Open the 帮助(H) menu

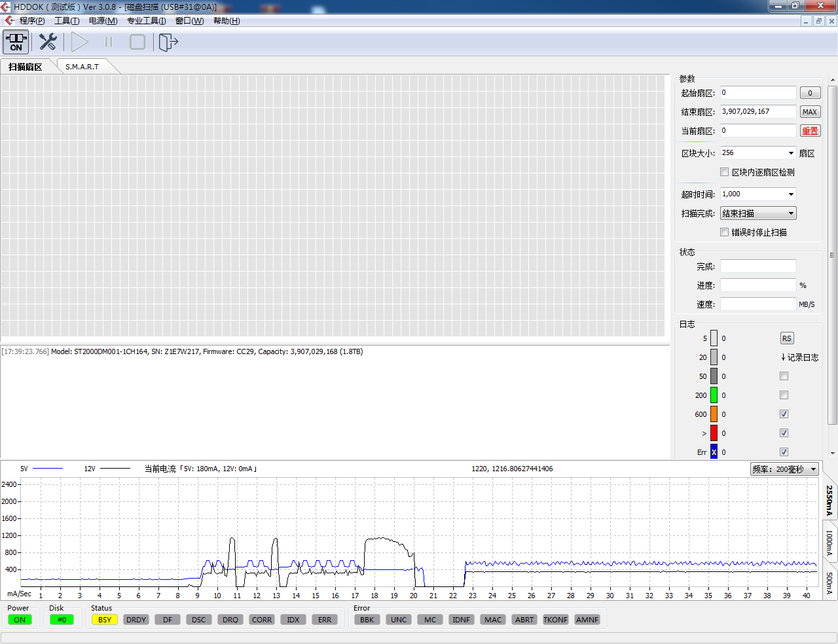[227, 21]
